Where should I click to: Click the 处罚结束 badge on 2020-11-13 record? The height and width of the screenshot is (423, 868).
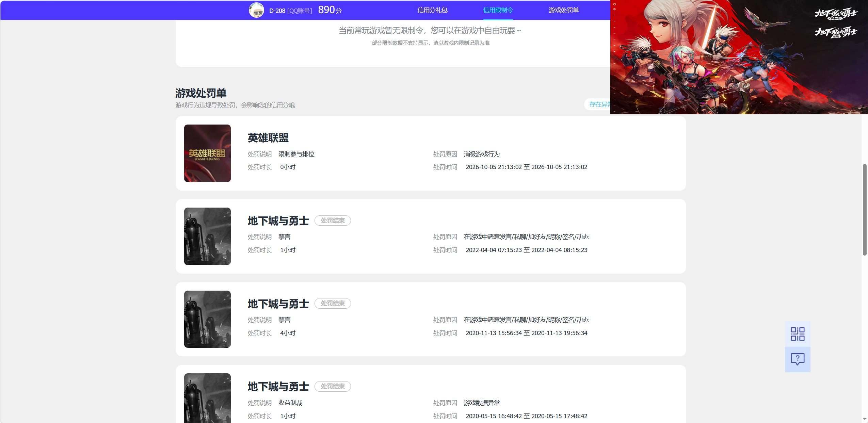point(333,303)
